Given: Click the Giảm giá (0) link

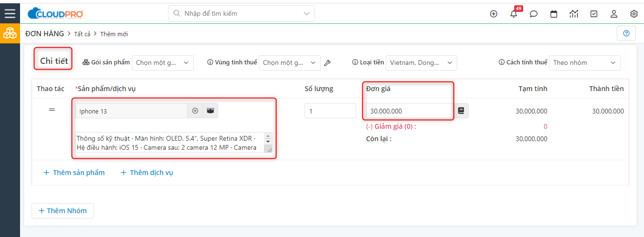Looking at the screenshot, I should coord(391,126).
